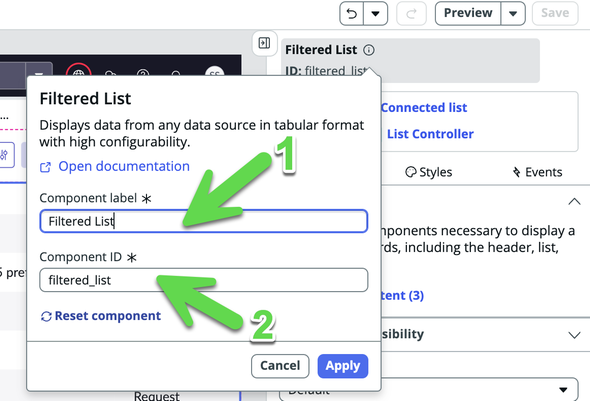This screenshot has width=590, height=401.
Task: Click the Apply button
Action: (343, 366)
